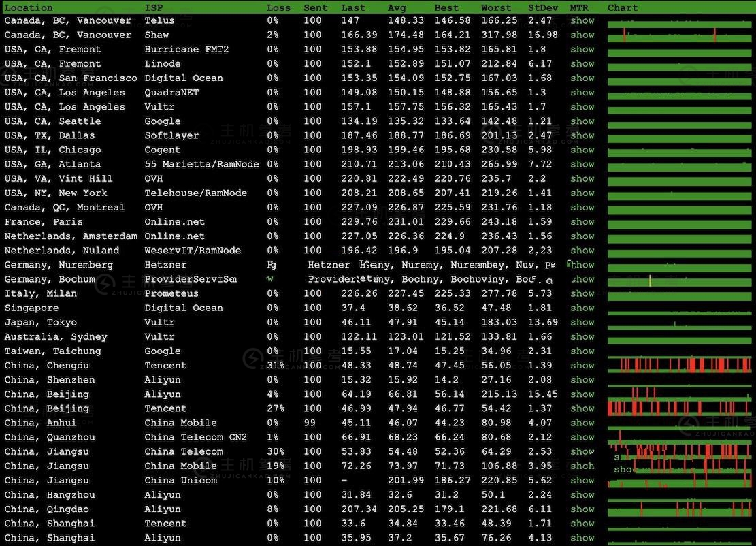
Task: Click show link in Cogent Chicago row
Action: point(582,150)
